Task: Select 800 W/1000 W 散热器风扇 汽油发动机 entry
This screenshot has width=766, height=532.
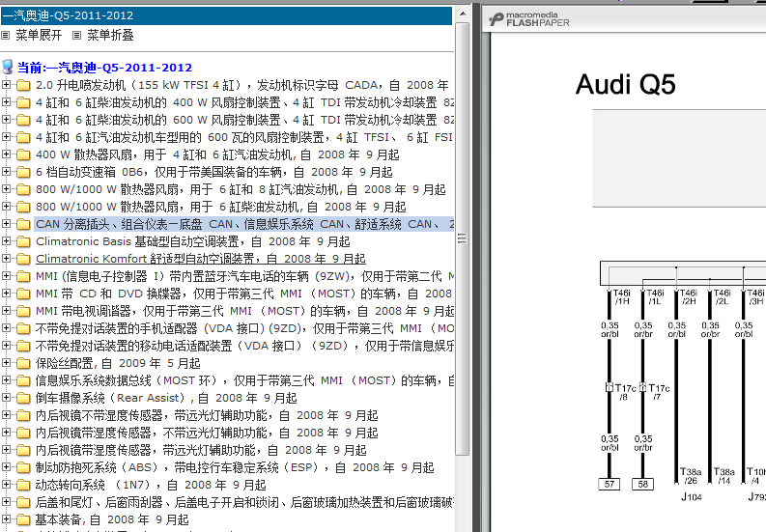Action: [x=241, y=189]
